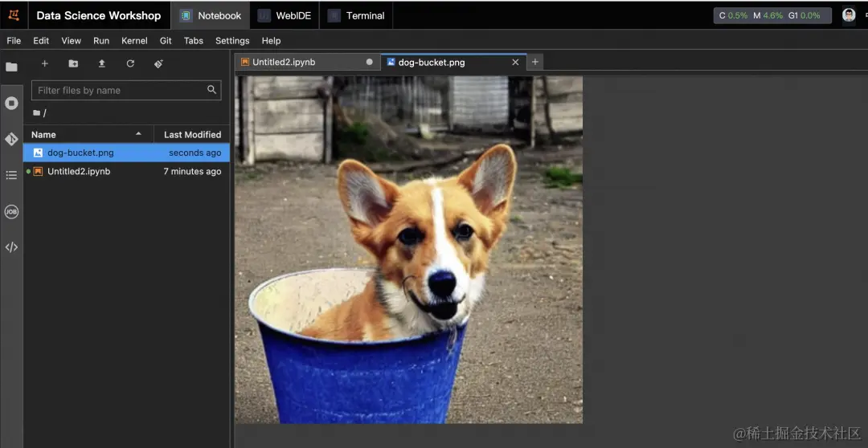Open the File menu
The height and width of the screenshot is (448, 868).
[14, 40]
